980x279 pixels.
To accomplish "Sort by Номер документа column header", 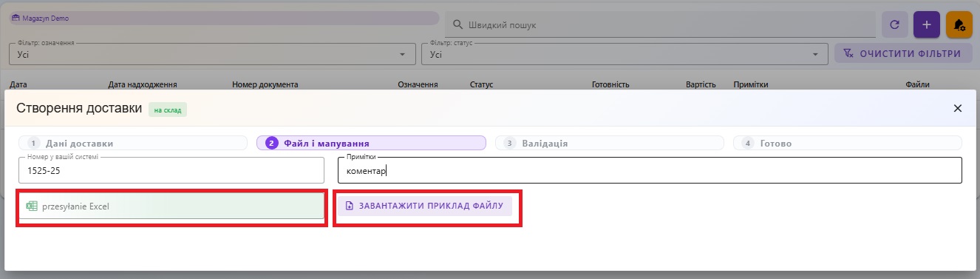I will (x=265, y=85).
